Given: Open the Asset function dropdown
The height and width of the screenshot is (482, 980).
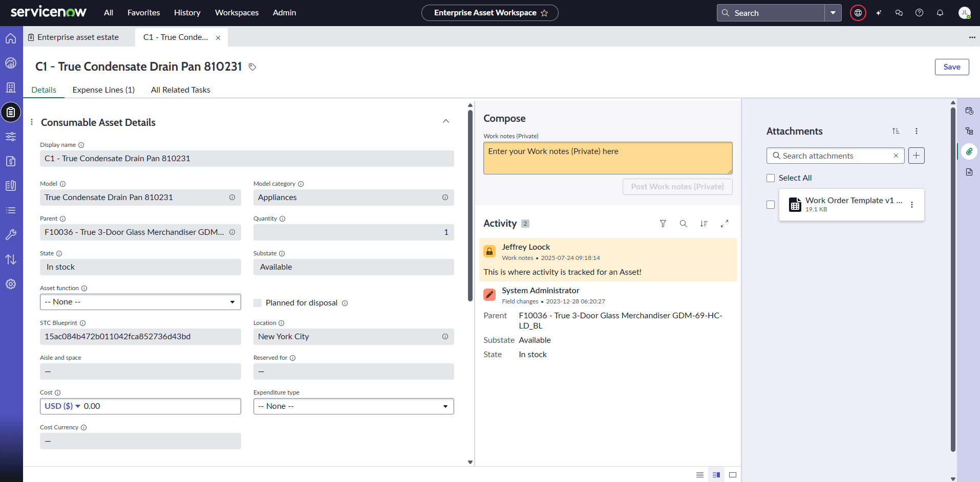Looking at the screenshot, I should 140,302.
